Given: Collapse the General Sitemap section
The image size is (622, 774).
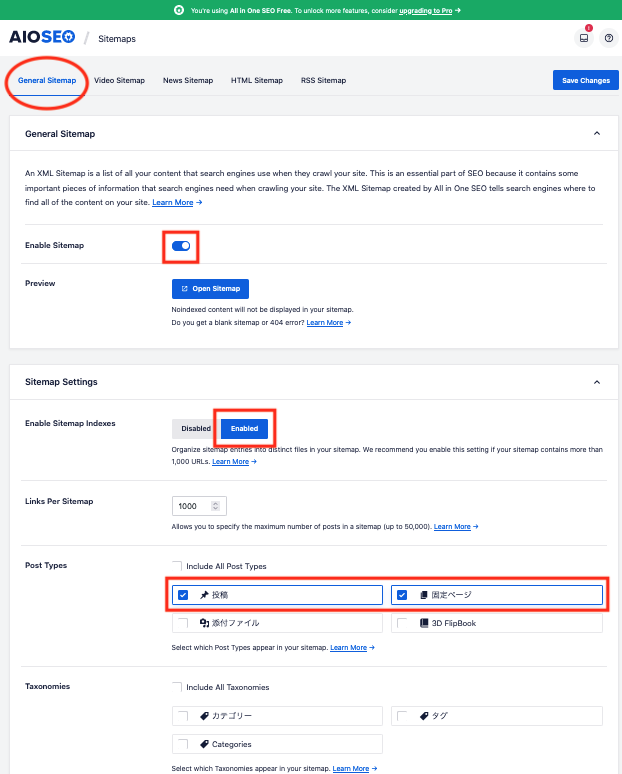Looking at the screenshot, I should [597, 133].
